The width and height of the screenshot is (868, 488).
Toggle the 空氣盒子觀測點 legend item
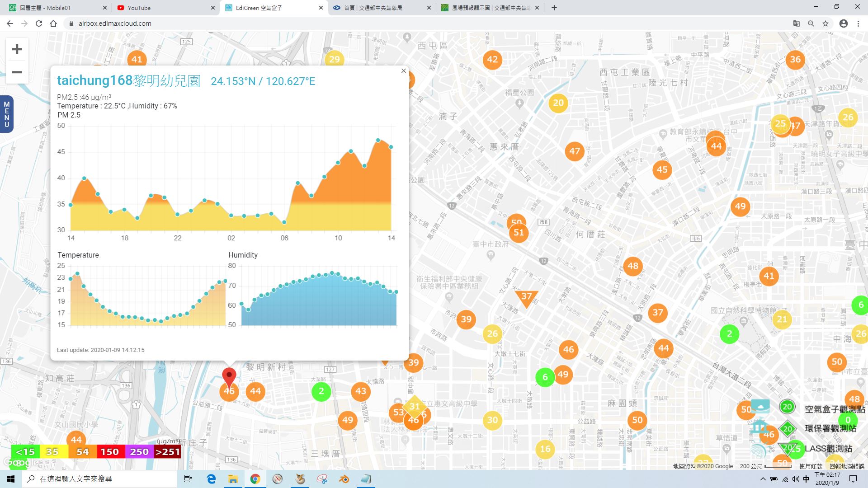click(x=822, y=408)
